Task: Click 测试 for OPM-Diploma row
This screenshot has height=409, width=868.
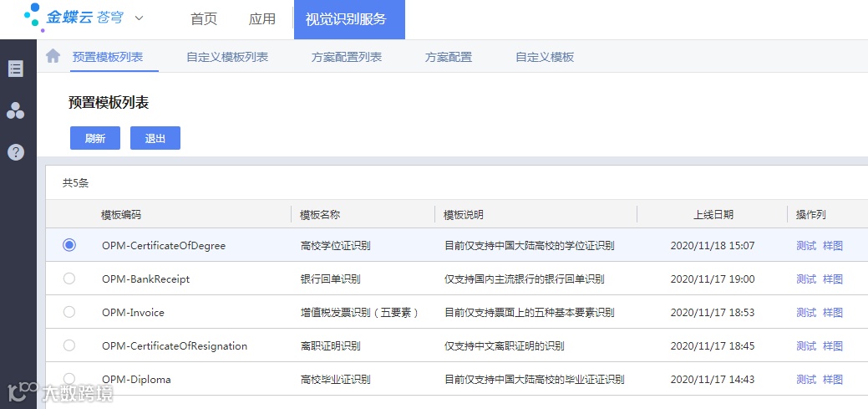Action: [x=806, y=380]
